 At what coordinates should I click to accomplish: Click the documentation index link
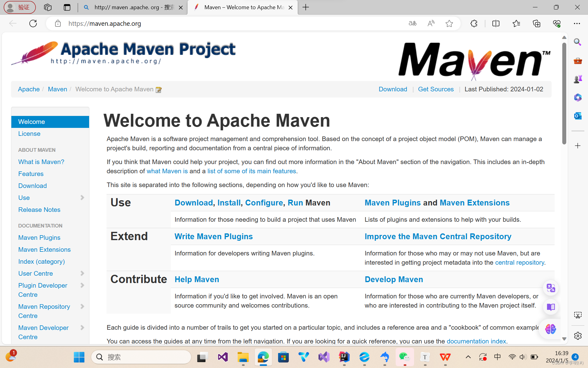pos(476,341)
